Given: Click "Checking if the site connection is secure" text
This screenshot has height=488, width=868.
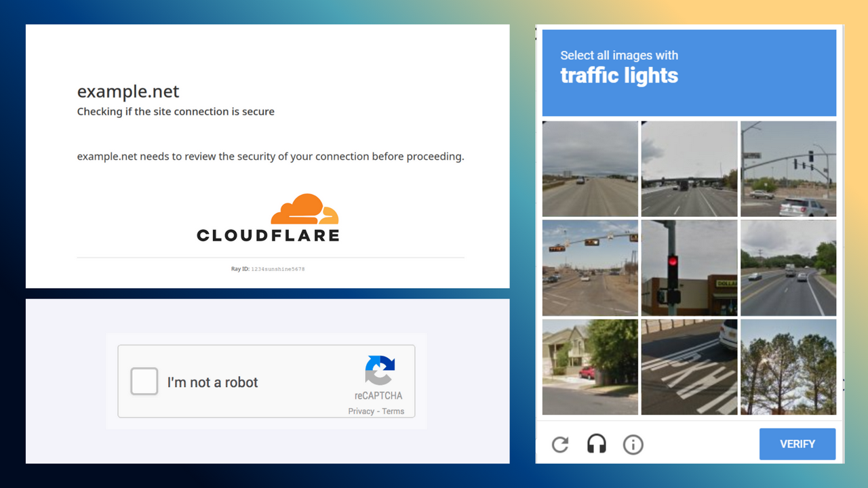Looking at the screenshot, I should coord(176,112).
